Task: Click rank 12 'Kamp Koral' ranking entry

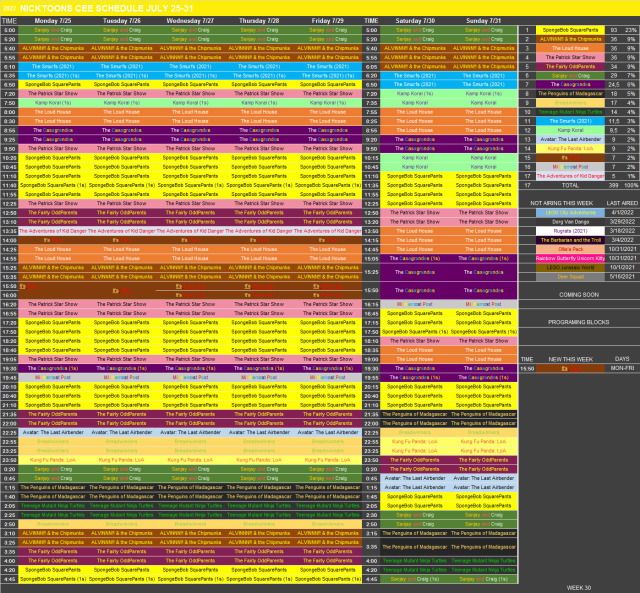Action: coord(570,131)
